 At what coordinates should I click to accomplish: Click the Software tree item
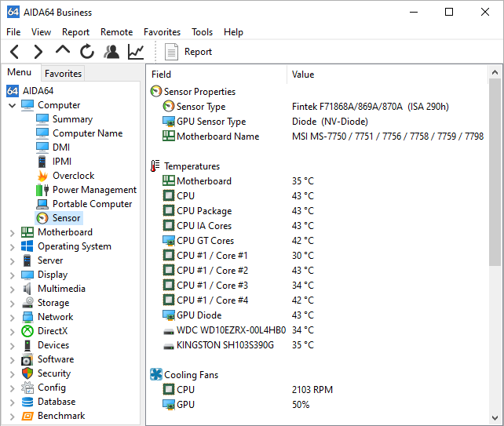[56, 359]
